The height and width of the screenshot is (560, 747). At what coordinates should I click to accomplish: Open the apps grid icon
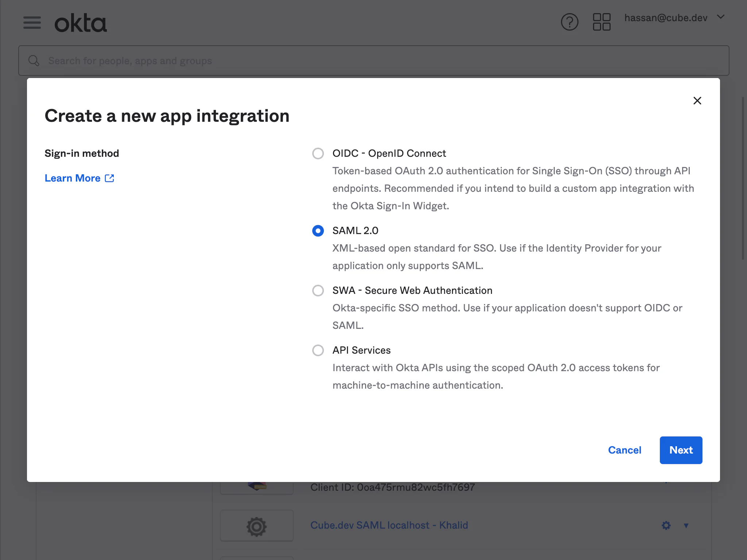click(601, 22)
